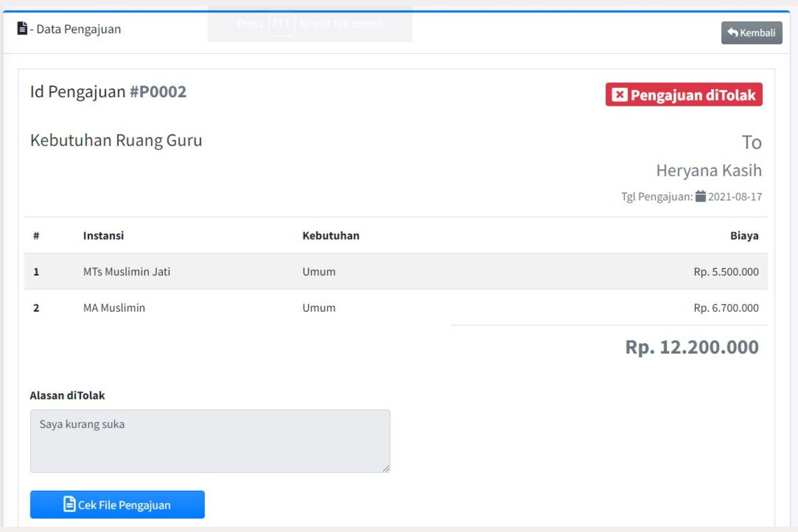Select the Pengajuan diTolak status badge
The width and height of the screenshot is (798, 532).
pos(684,95)
